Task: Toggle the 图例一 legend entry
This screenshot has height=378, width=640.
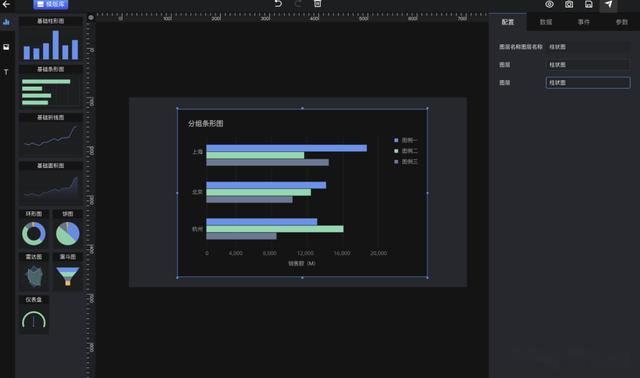Action: [406, 140]
